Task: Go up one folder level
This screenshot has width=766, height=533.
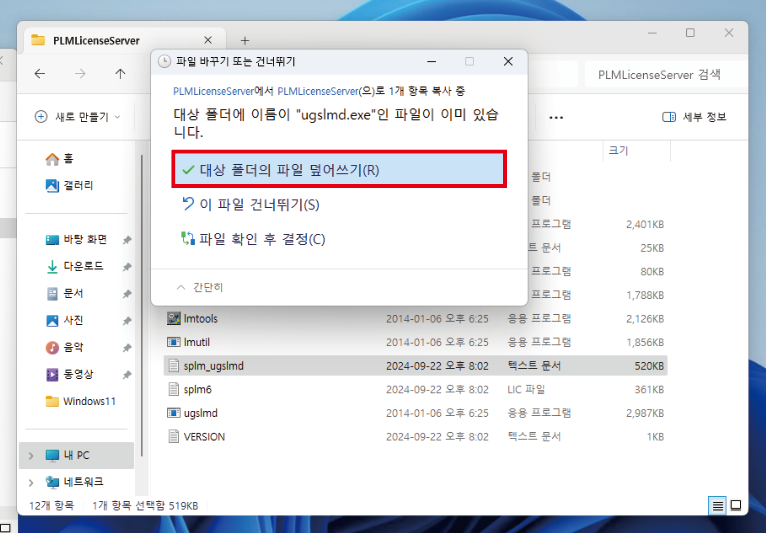Action: pyautogui.click(x=120, y=74)
